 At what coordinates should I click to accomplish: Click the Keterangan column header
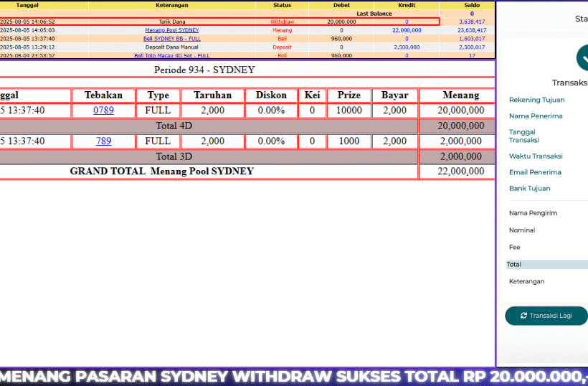171,5
